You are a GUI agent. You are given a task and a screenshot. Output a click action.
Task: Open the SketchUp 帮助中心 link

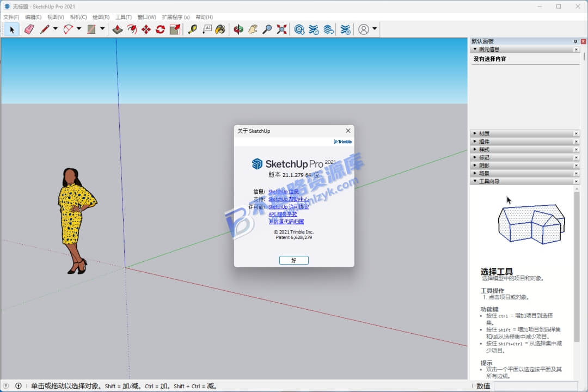pyautogui.click(x=289, y=199)
